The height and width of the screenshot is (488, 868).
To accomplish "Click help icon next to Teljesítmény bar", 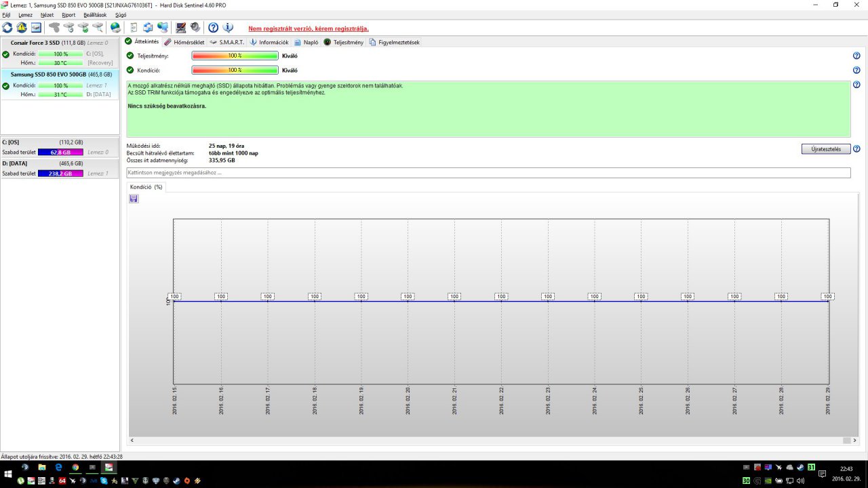I will click(x=856, y=56).
